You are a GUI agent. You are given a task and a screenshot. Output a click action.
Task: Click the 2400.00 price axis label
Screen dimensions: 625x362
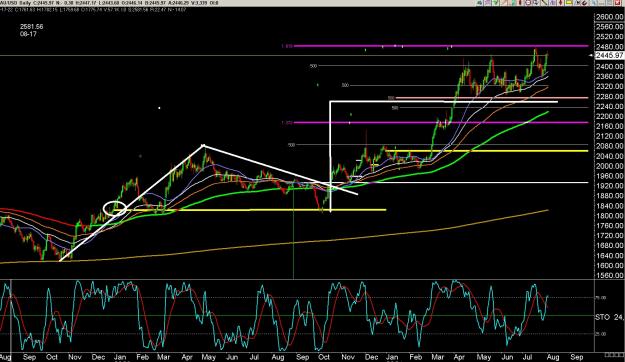coord(609,66)
